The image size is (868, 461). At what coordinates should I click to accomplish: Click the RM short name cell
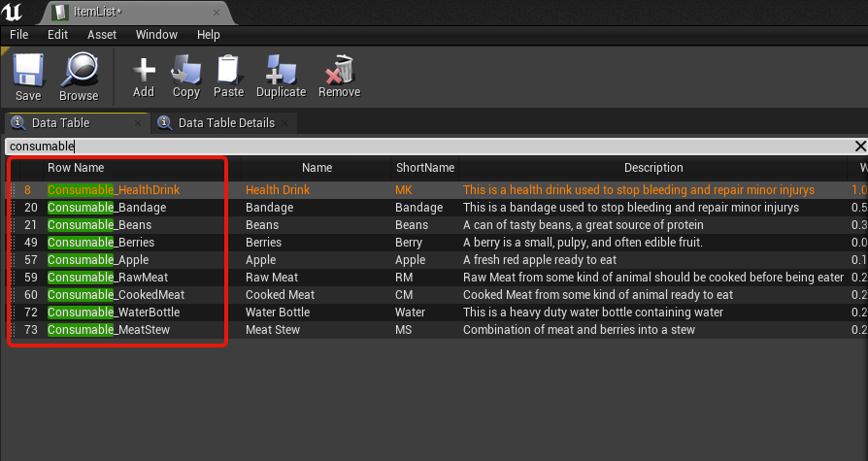point(404,278)
